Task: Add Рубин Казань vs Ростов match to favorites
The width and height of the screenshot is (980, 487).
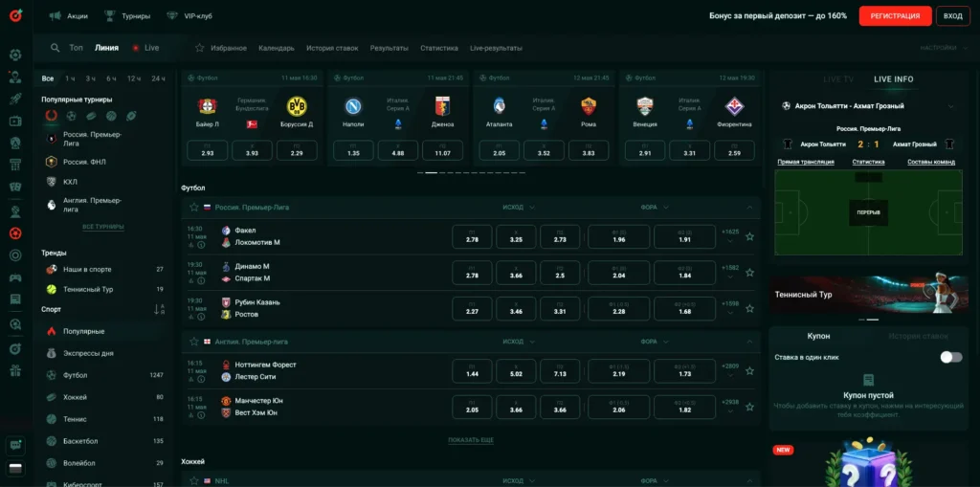Action: pyautogui.click(x=749, y=308)
